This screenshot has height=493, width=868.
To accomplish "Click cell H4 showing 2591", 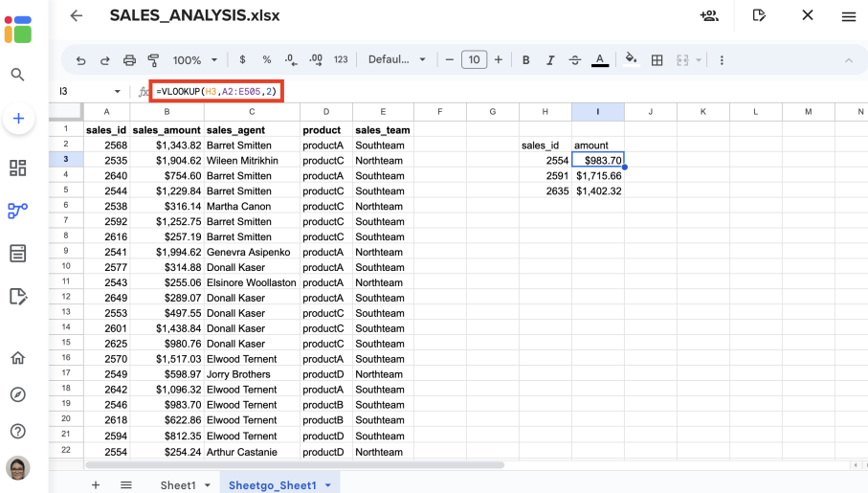I will pos(545,175).
